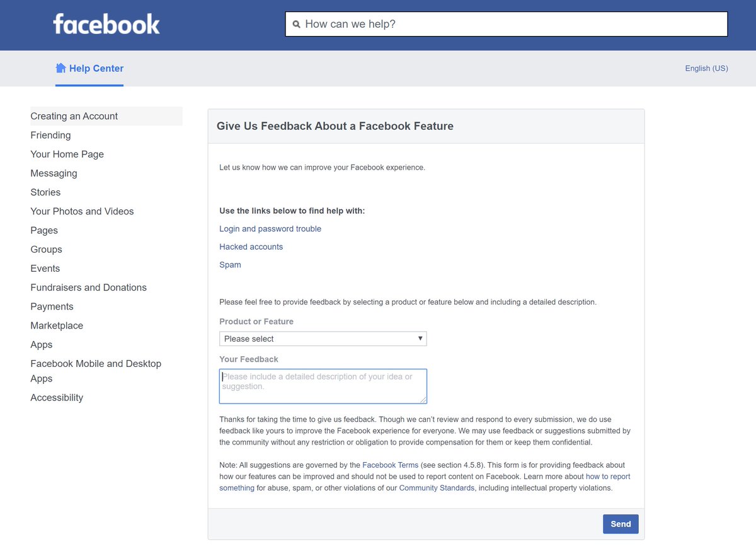Open the Facebook Terms link
Image resolution: width=756 pixels, height=558 pixels.
[x=390, y=465]
